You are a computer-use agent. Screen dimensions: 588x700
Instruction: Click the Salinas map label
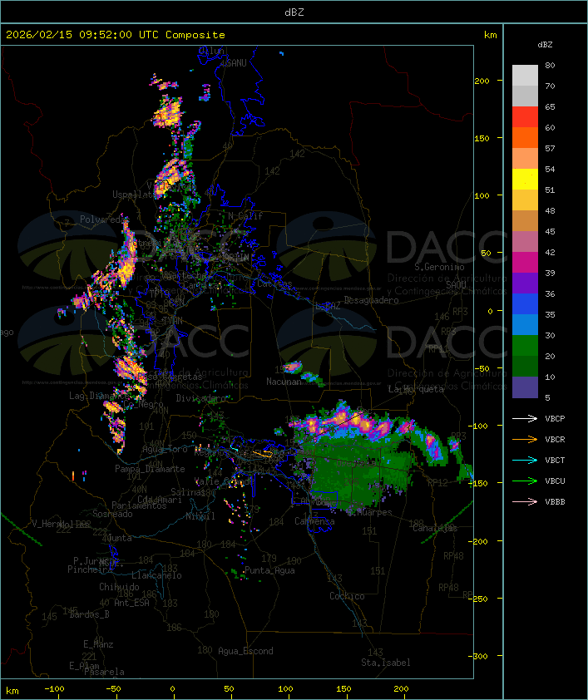(x=188, y=492)
